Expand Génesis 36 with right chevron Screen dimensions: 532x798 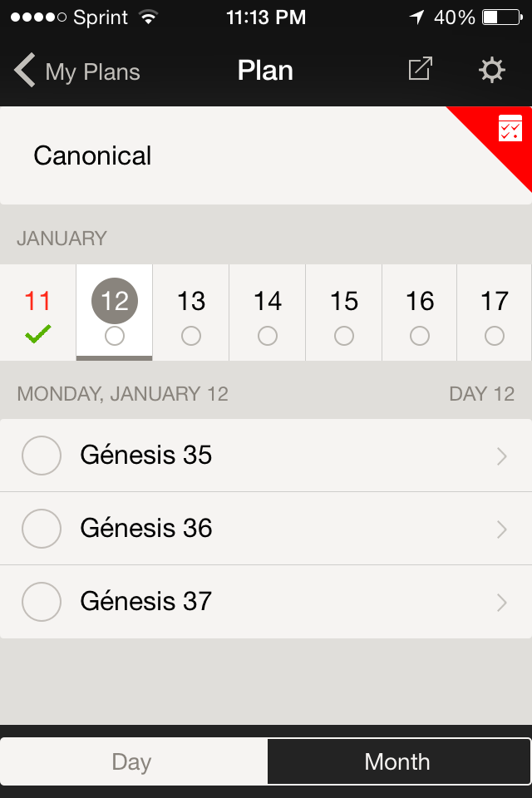501,529
